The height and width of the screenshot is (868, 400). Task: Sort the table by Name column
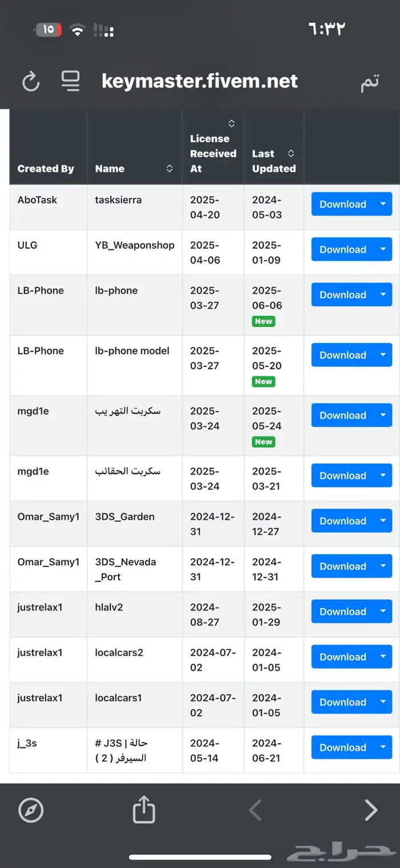coord(170,169)
